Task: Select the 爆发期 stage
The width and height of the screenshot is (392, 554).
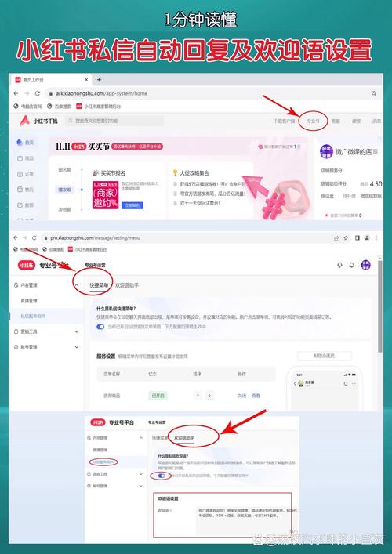Action: tap(65, 190)
